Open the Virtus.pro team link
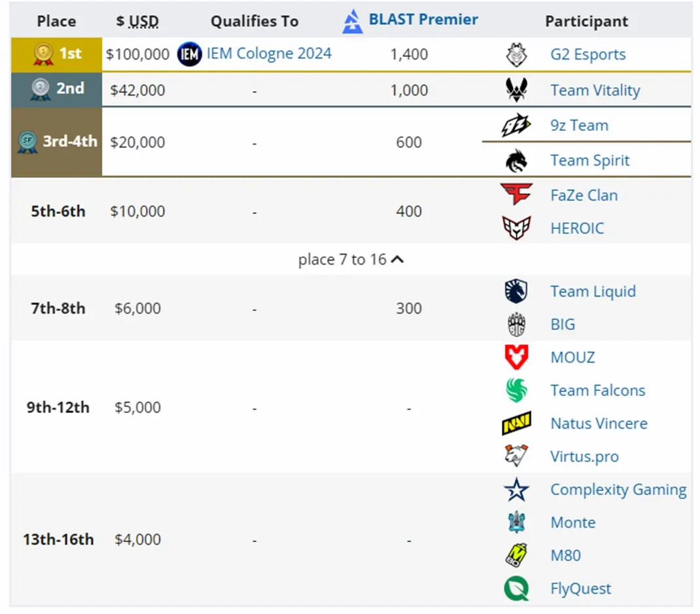The image size is (700, 614). (x=584, y=456)
